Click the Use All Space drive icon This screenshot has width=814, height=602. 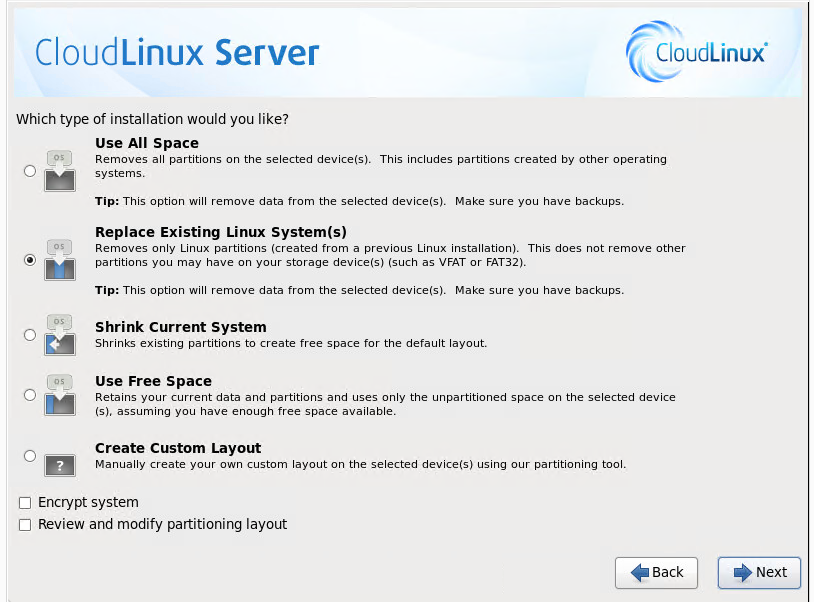coord(60,172)
